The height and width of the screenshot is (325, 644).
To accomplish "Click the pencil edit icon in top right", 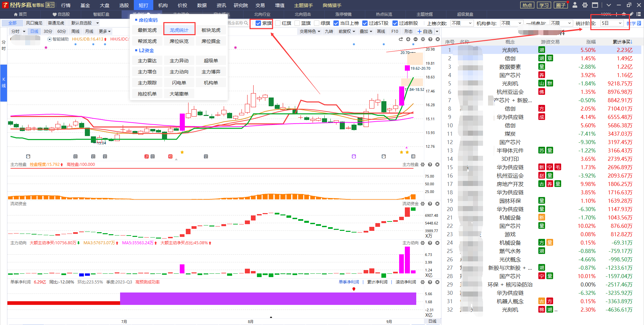I will tap(632, 14).
